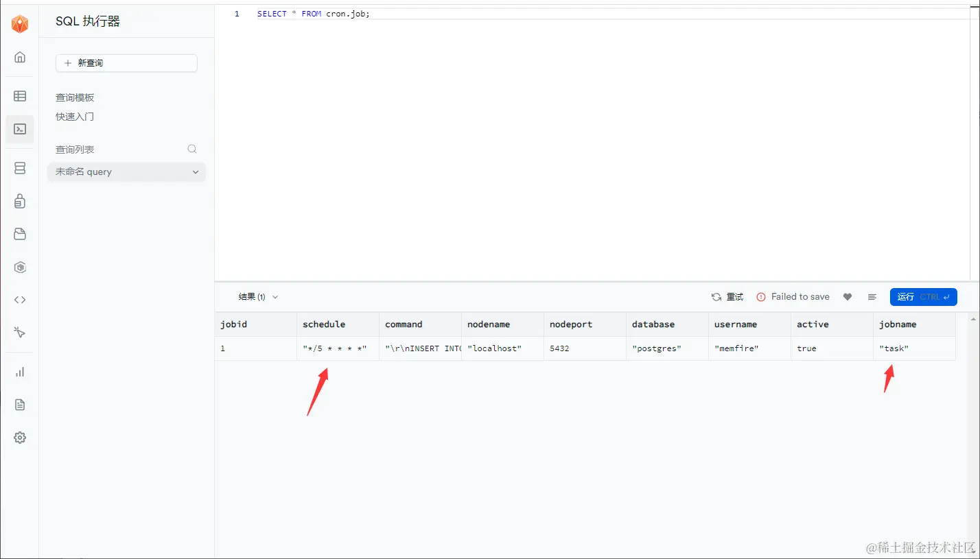Click the command column header

420,324
